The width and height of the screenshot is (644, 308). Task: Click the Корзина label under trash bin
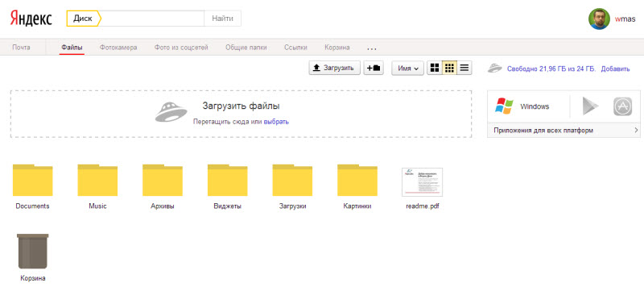tap(33, 278)
